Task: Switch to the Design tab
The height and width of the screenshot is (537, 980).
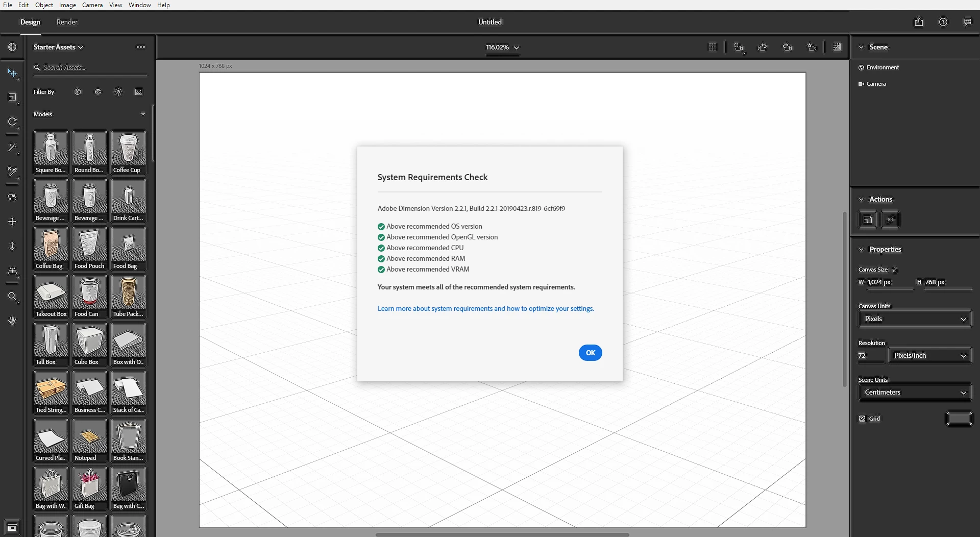Action: tap(30, 22)
